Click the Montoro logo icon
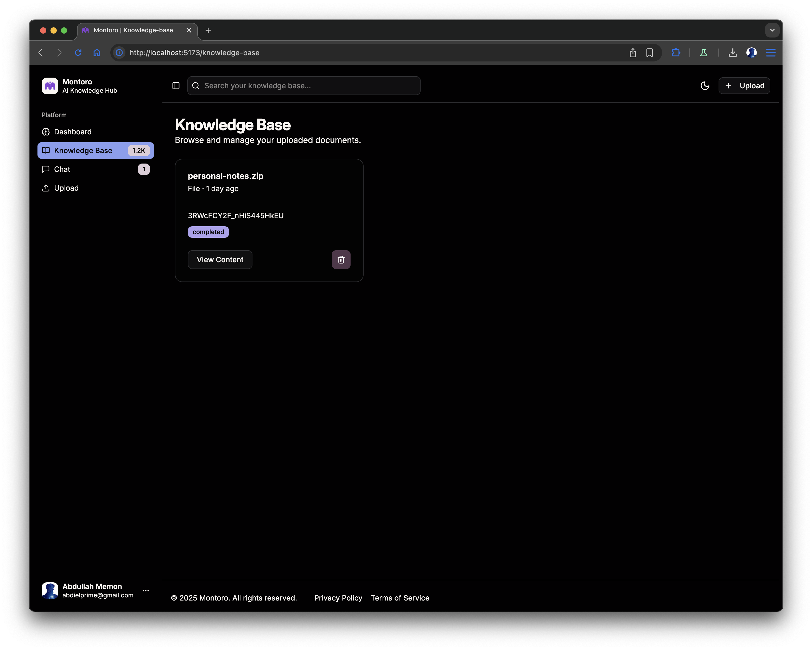This screenshot has width=812, height=650. (x=49, y=86)
